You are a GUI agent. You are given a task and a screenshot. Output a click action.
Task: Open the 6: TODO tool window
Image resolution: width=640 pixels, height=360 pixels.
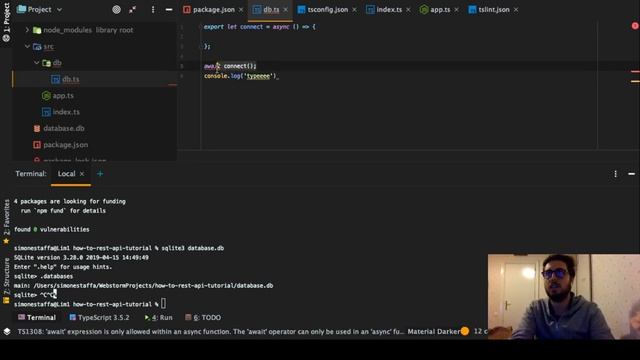[x=203, y=318]
